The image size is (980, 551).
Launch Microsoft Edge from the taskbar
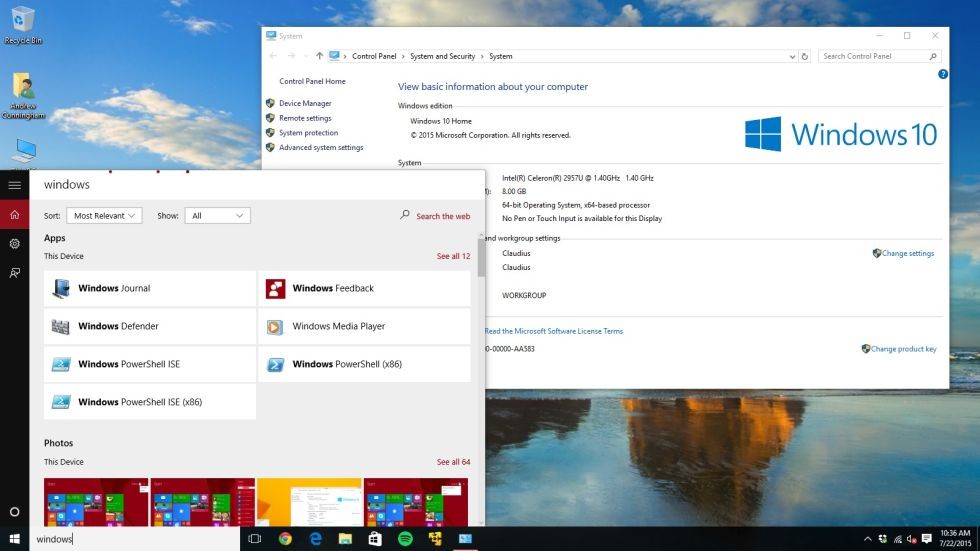click(x=315, y=539)
